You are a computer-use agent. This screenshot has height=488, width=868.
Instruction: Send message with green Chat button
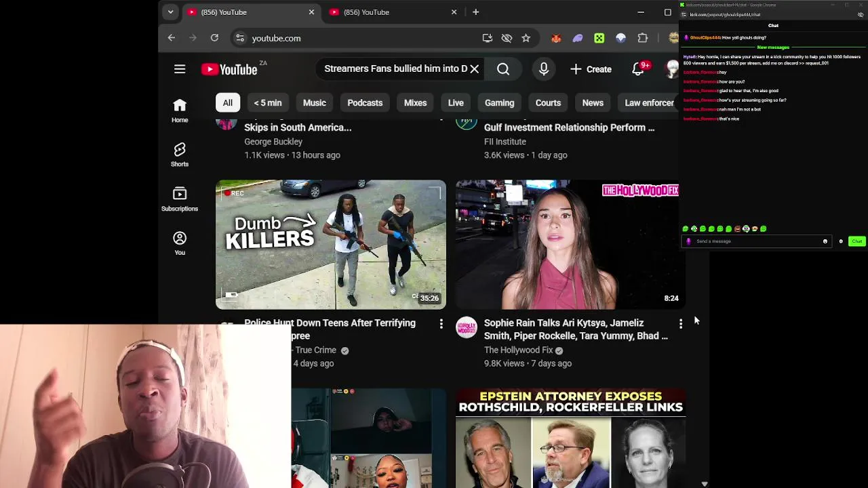click(857, 241)
